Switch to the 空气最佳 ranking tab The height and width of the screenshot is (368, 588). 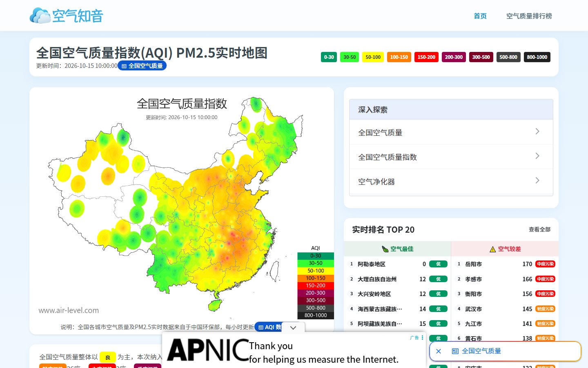tap(397, 249)
